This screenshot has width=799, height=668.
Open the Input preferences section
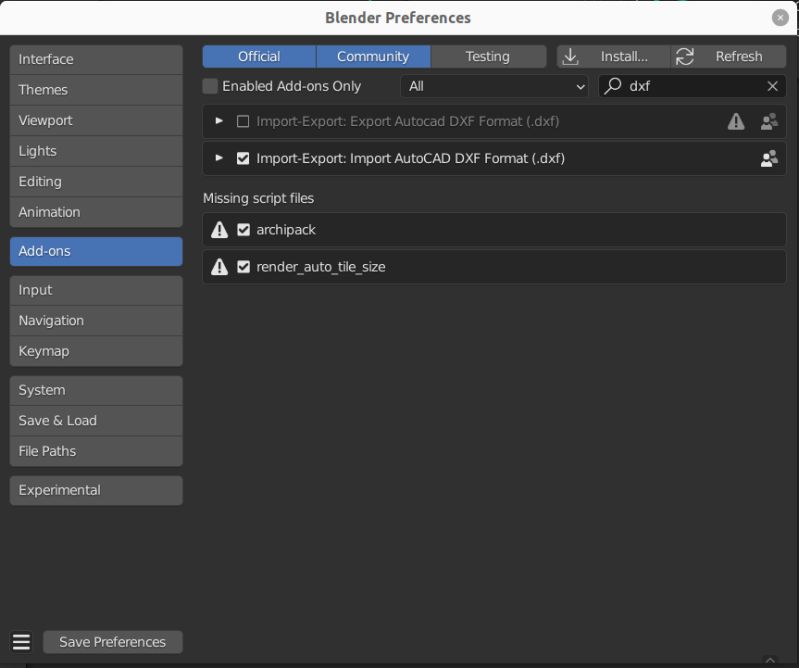coord(96,290)
